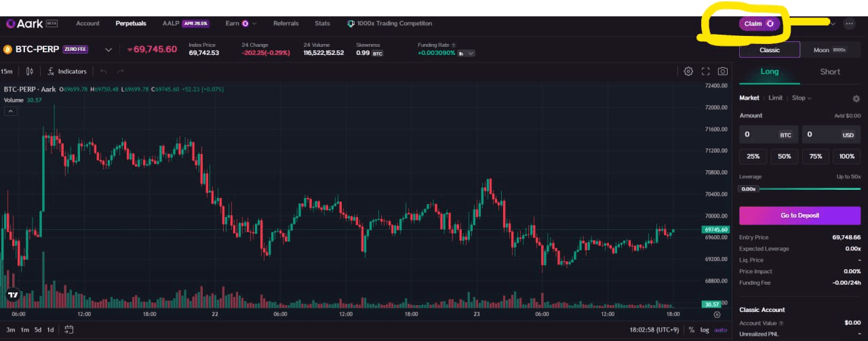
Task: Choose Limit order type
Action: tap(775, 98)
